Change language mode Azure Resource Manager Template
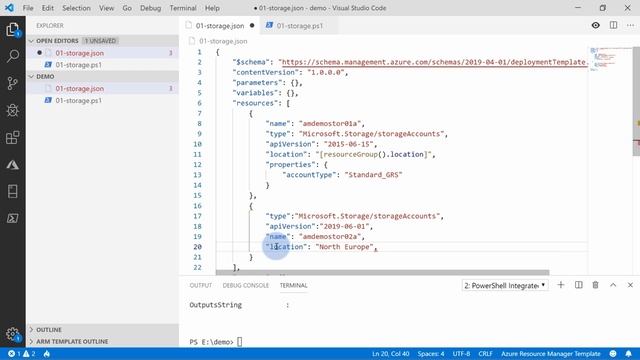The image size is (640, 360). [x=551, y=353]
